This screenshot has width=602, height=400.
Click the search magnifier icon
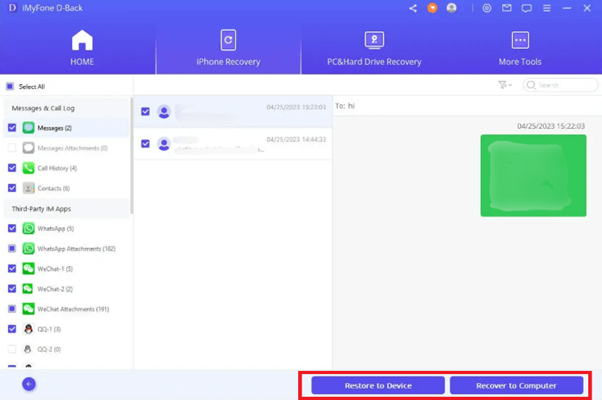click(531, 85)
